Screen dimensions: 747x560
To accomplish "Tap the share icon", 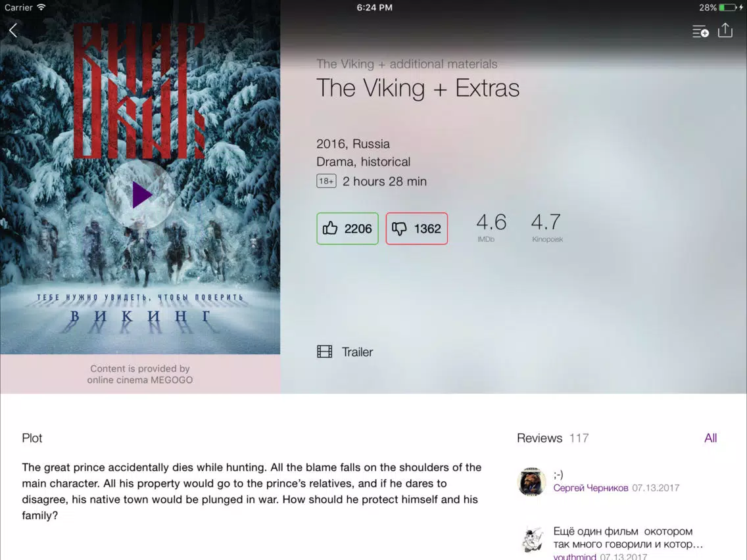I will tap(725, 30).
